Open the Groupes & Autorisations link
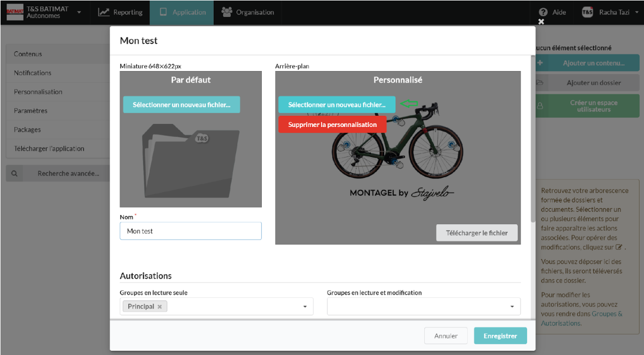The image size is (644, 355). pos(581,319)
